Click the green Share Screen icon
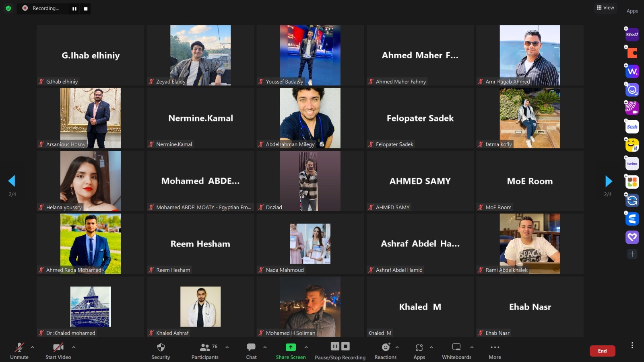Viewport: 644px width, 362px height. [291, 347]
